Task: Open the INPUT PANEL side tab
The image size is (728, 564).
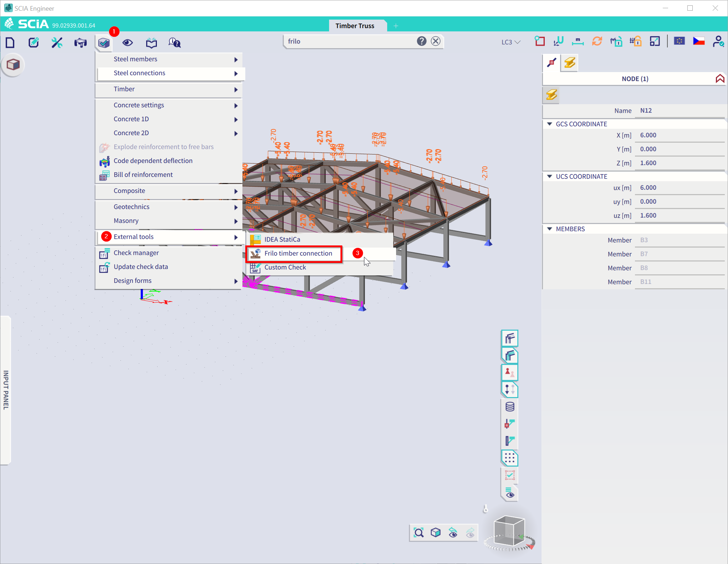Action: [6, 390]
